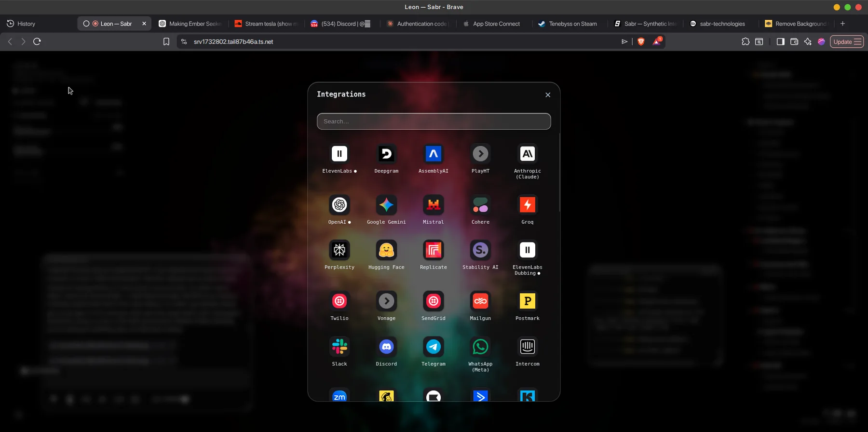868x432 pixels.
Task: Reload the current page
Action: (x=37, y=42)
